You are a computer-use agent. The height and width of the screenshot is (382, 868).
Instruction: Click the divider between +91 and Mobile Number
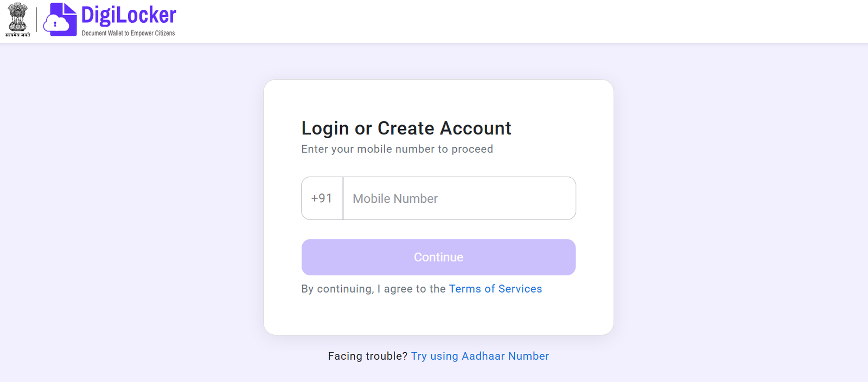tap(343, 198)
